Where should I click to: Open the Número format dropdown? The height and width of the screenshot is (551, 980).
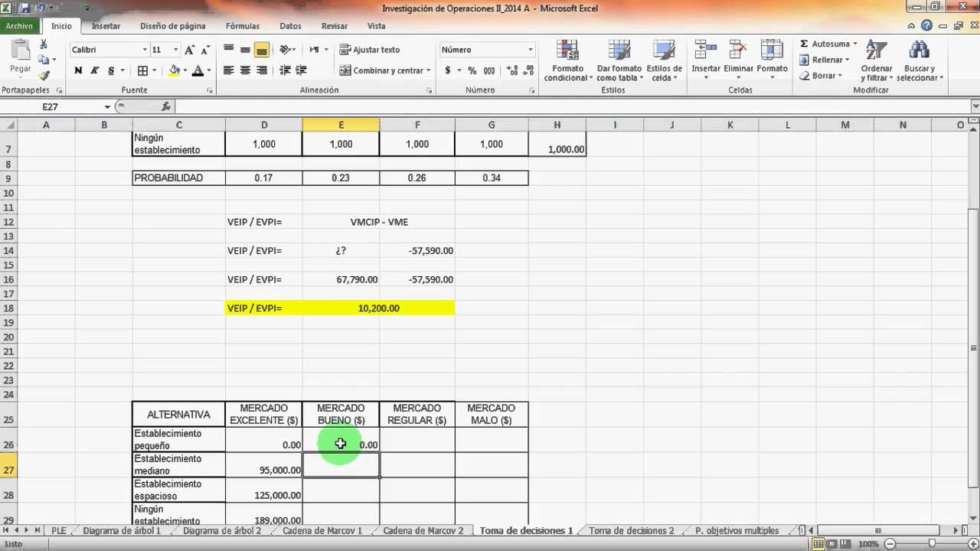click(530, 50)
